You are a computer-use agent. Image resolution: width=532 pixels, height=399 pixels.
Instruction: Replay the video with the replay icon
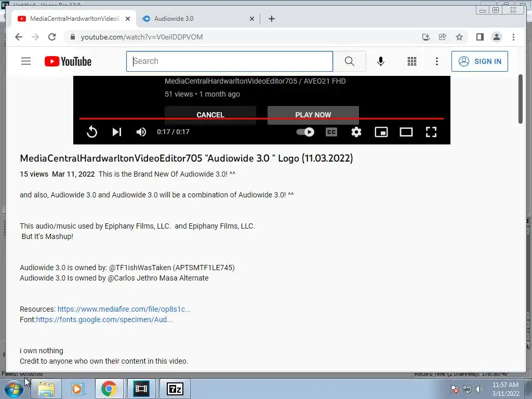(x=92, y=131)
